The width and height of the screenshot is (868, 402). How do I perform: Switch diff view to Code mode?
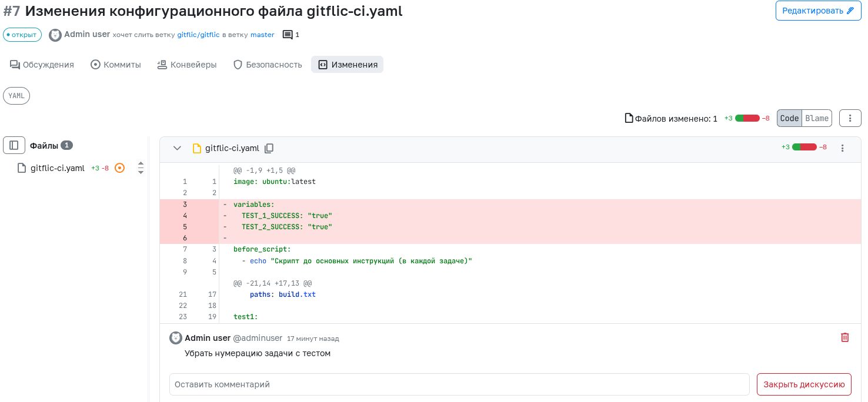(789, 118)
